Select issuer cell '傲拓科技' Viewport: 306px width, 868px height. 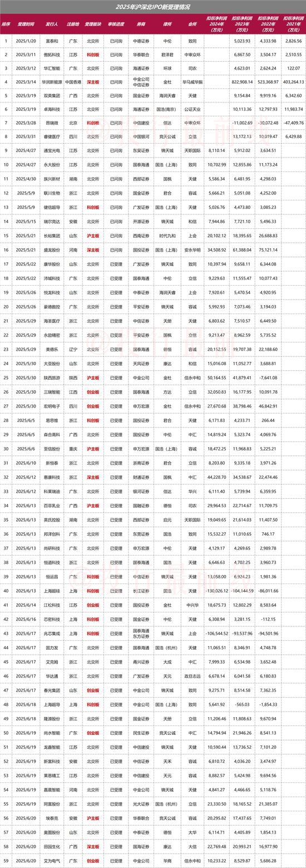52,55
